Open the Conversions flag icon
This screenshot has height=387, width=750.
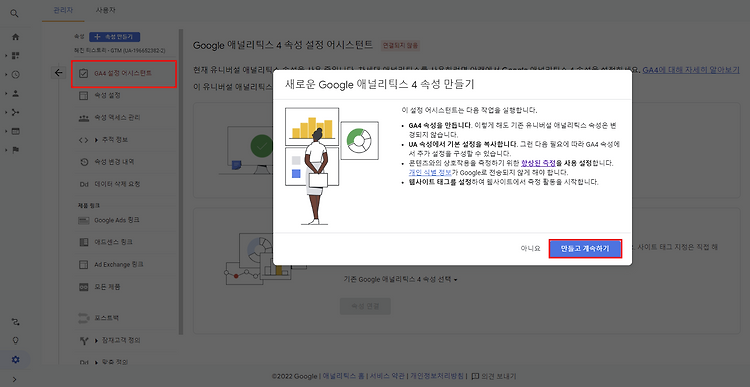click(15, 150)
